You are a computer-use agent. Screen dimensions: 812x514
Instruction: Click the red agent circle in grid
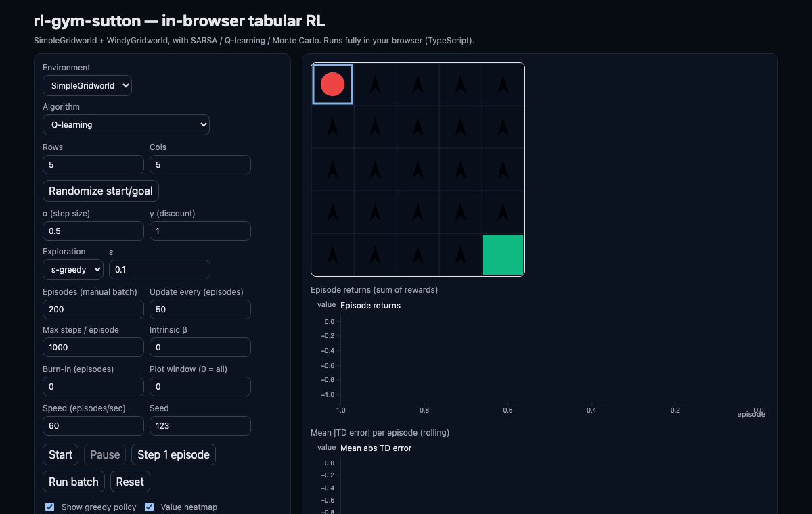coord(332,85)
